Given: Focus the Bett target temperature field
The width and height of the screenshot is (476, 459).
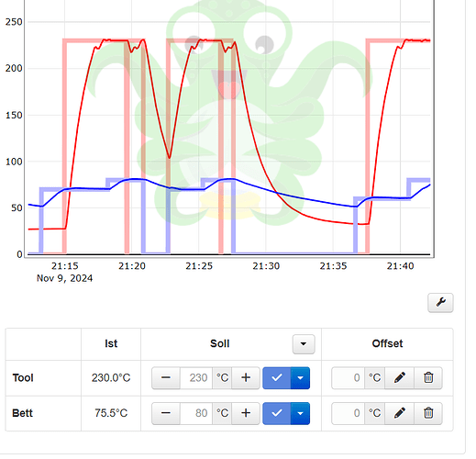Looking at the screenshot, I should (x=196, y=413).
